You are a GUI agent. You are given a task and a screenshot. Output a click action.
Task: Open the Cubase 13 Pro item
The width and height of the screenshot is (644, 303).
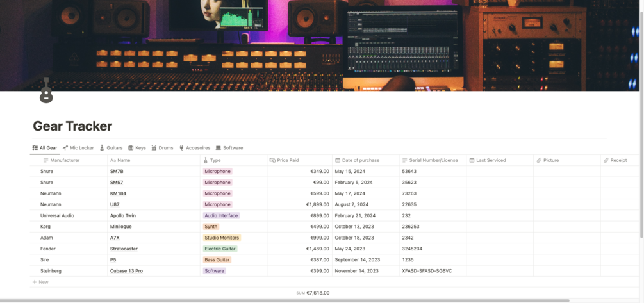(x=126, y=271)
